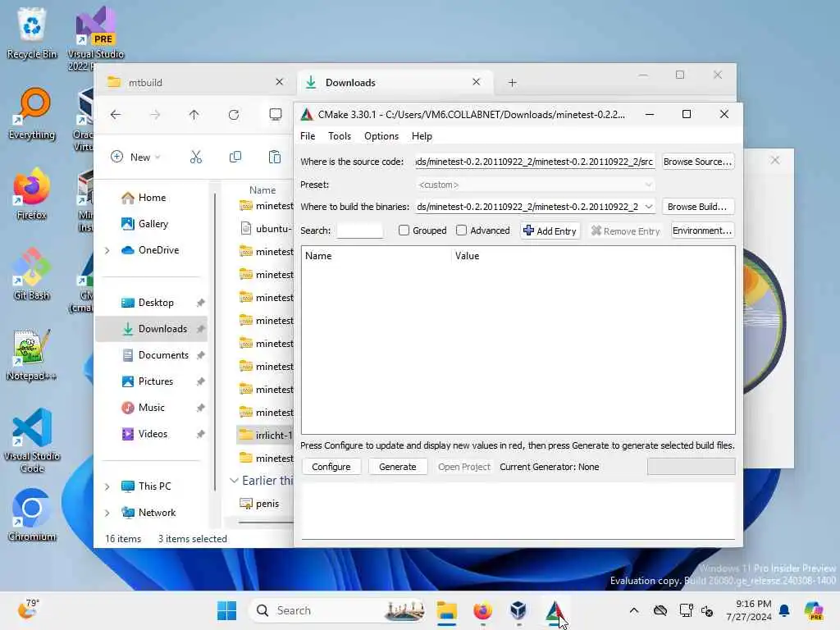Screen dimensions: 840x630
Task: Click the Name column header in CMake
Action: pyautogui.click(x=377, y=256)
